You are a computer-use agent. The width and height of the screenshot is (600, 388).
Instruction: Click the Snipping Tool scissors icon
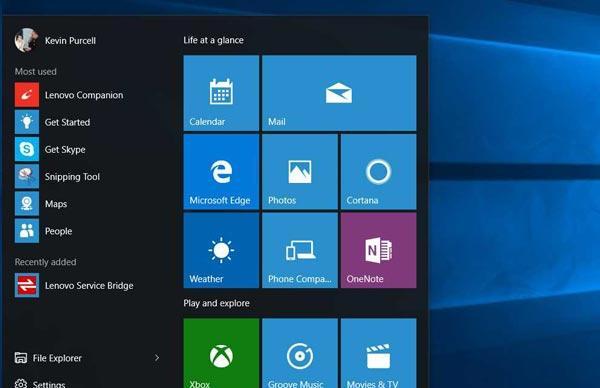pos(27,176)
